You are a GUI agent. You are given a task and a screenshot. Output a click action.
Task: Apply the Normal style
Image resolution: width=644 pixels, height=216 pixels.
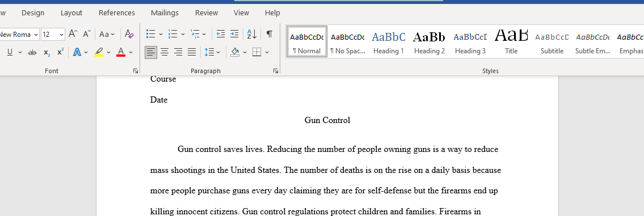click(x=307, y=42)
